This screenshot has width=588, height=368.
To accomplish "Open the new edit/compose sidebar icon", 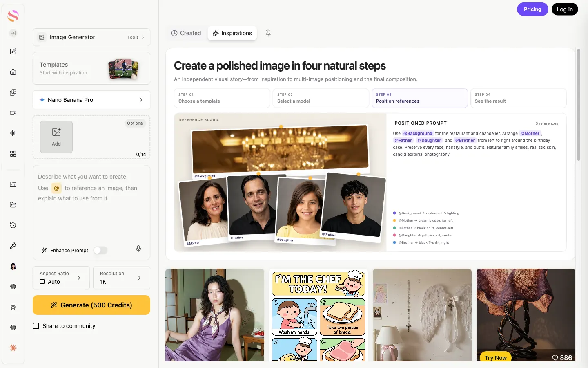I will click(13, 52).
